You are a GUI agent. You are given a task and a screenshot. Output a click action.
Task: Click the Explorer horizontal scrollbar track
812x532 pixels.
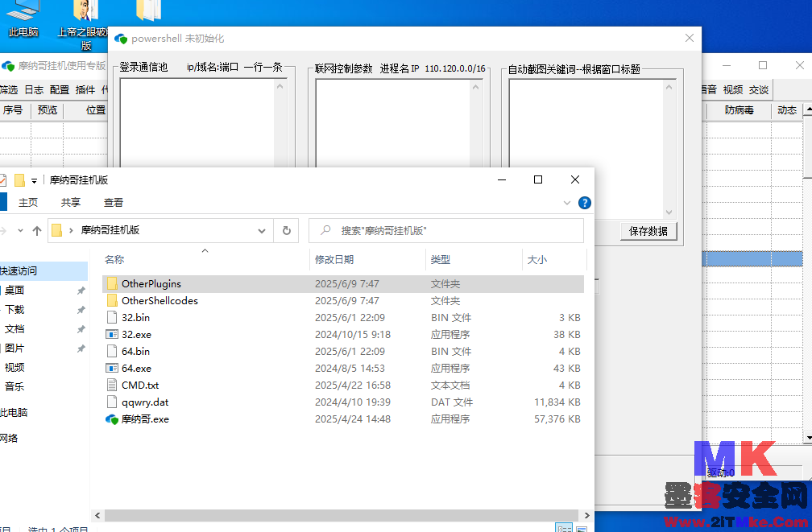pos(342,515)
